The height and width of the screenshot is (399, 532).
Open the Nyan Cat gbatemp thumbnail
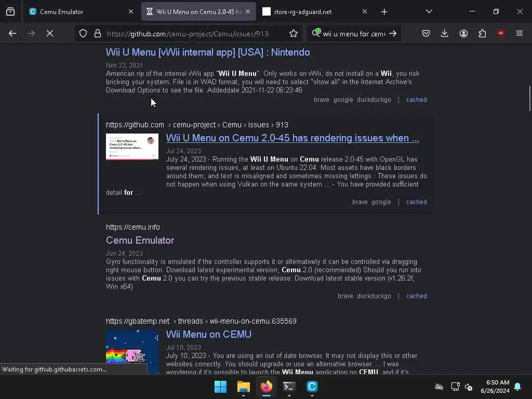(132, 352)
